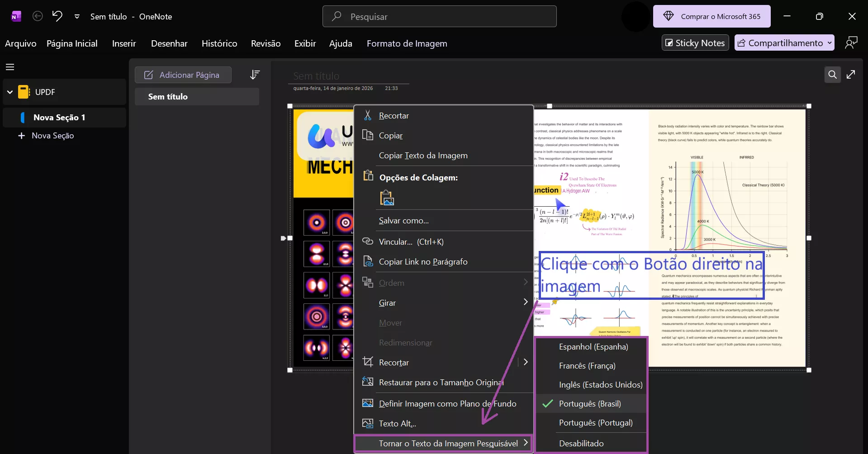The image size is (868, 454).
Task: Toggle the hamburger navigation pane icon
Action: (10, 67)
